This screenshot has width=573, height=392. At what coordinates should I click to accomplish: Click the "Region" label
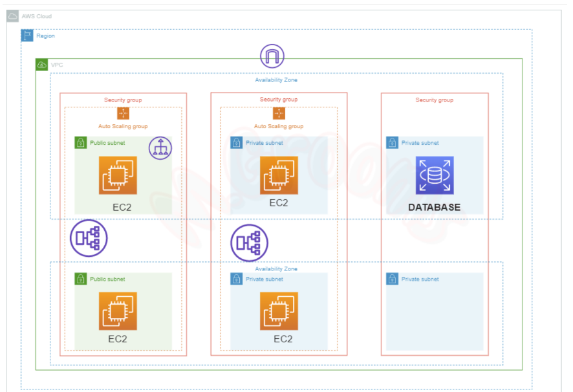[x=46, y=36]
